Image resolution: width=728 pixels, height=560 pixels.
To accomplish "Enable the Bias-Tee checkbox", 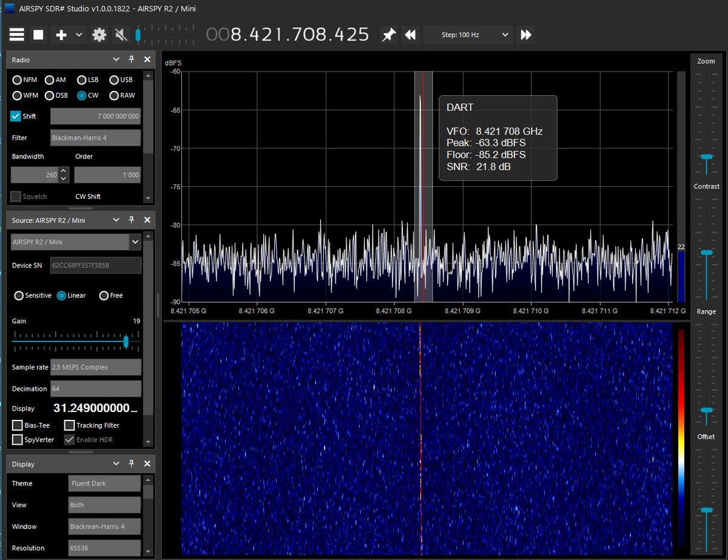I will coord(17,425).
